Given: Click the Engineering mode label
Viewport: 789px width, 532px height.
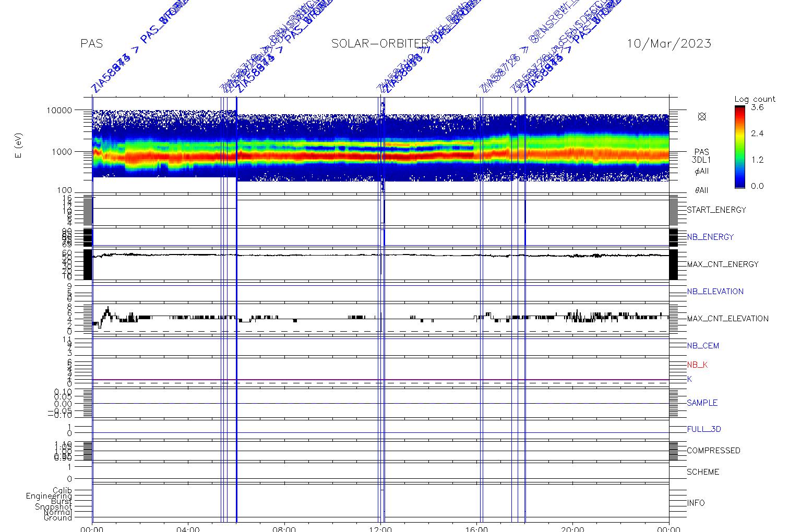Looking at the screenshot, I should point(50,497).
